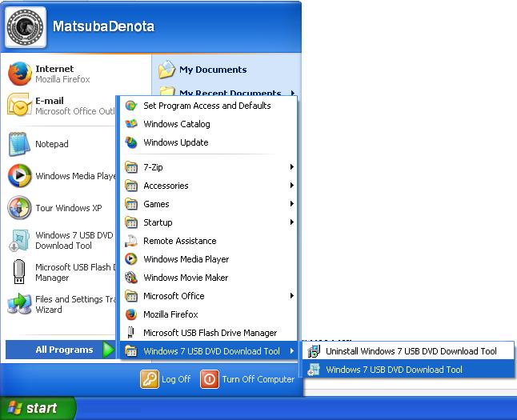Click Windows 7 USB DVD Download Tool label in left pane
Viewport: 517px width, 420px height.
coord(74,240)
